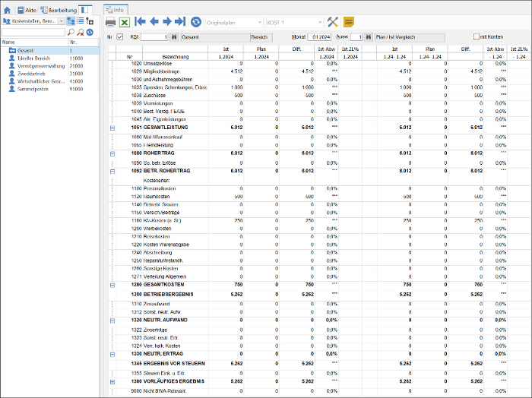The image size is (532, 398).
Task: Select Zweckbetrieb entry
Action: click(31, 74)
